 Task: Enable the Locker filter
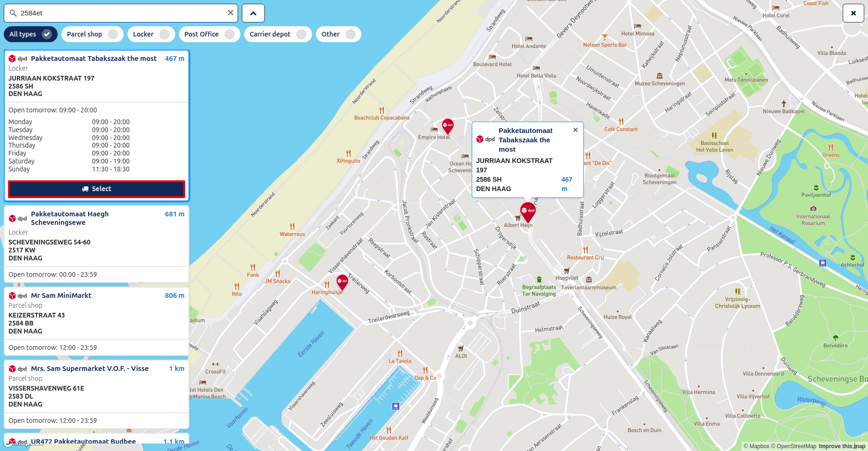pyautogui.click(x=151, y=34)
